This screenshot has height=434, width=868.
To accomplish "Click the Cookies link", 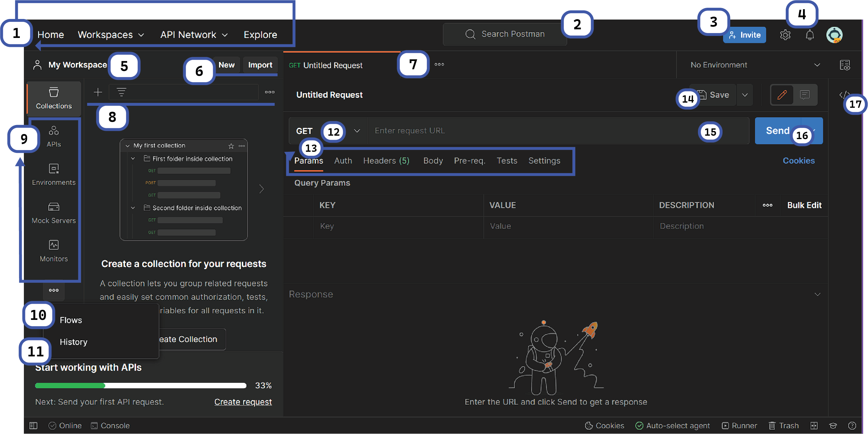I will coord(799,161).
